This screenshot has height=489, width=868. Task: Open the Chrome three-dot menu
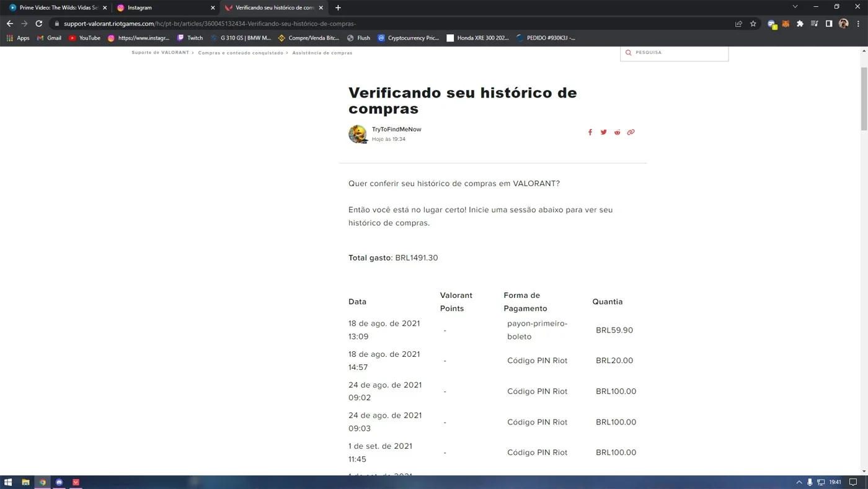click(x=858, y=24)
